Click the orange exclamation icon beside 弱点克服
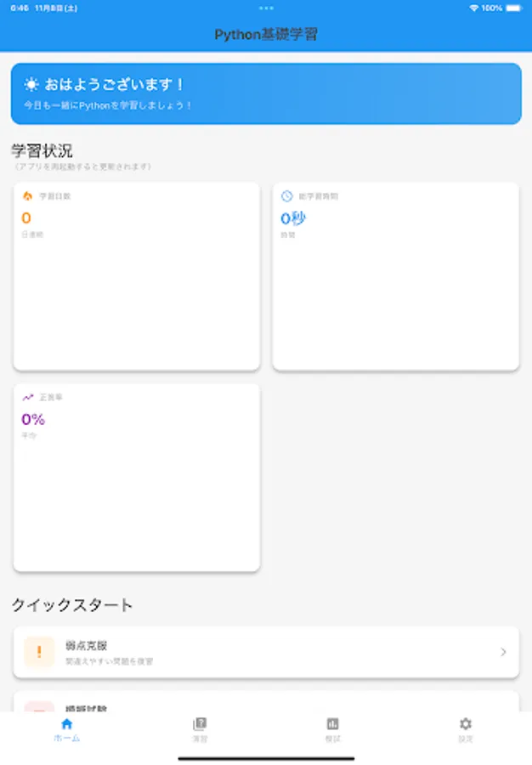 point(38,652)
